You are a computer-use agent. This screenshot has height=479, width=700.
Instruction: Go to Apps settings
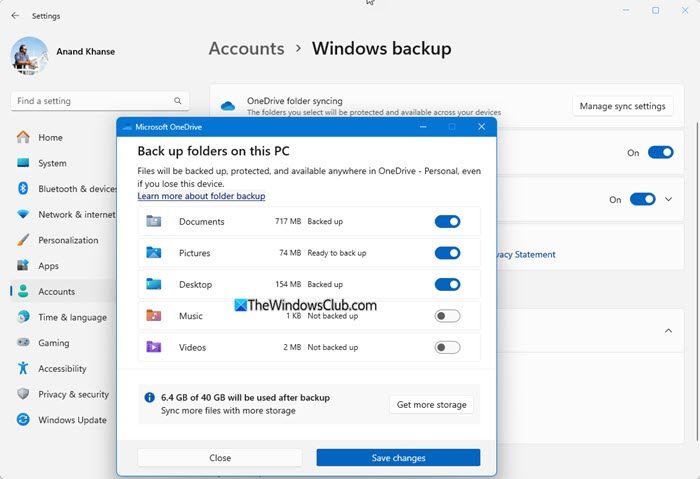[48, 266]
